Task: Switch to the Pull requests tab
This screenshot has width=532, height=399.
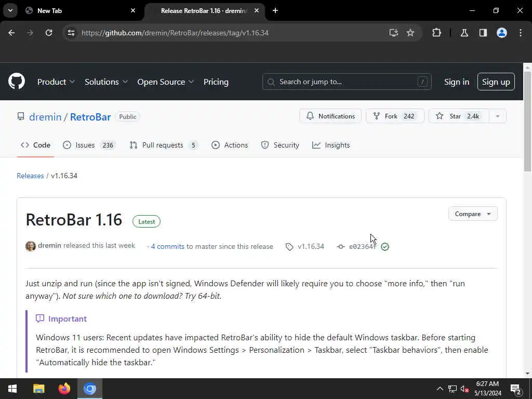Action: coord(164,145)
